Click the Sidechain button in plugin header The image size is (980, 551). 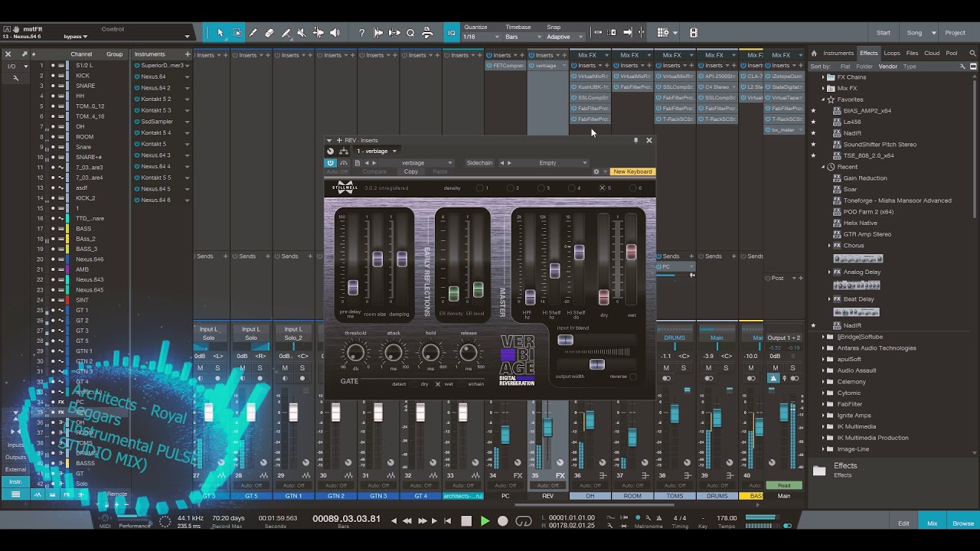click(479, 163)
